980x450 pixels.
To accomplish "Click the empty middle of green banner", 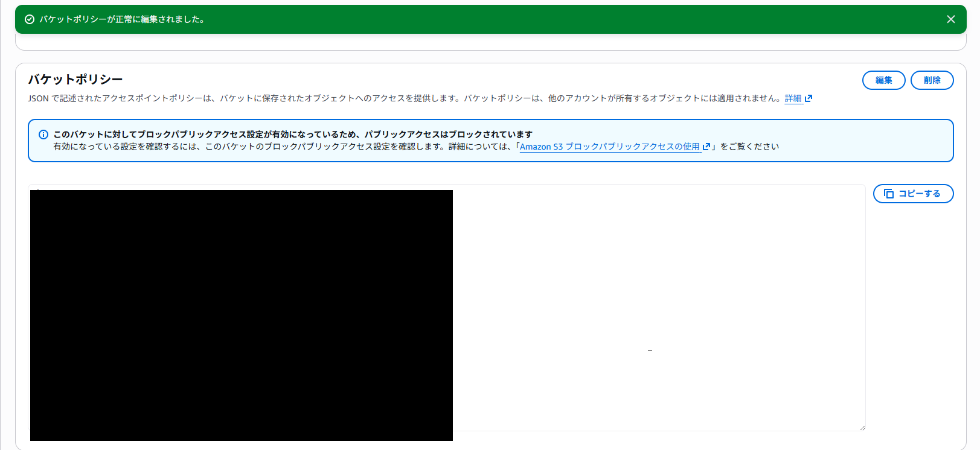I will (x=543, y=19).
